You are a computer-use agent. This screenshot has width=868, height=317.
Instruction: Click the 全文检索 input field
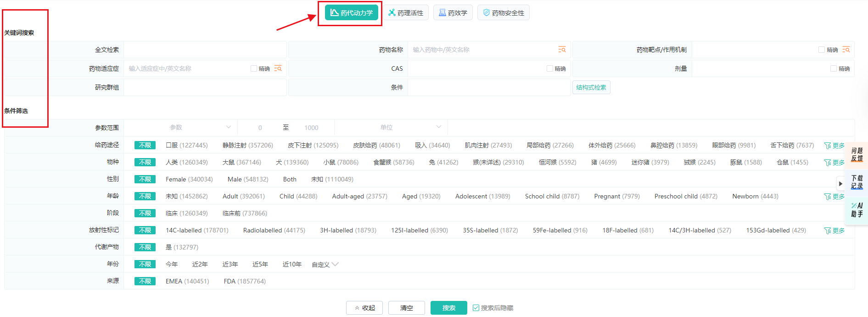click(205, 50)
